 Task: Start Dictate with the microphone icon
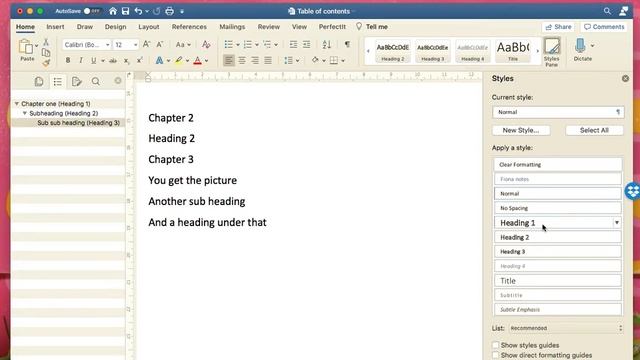tap(580, 46)
